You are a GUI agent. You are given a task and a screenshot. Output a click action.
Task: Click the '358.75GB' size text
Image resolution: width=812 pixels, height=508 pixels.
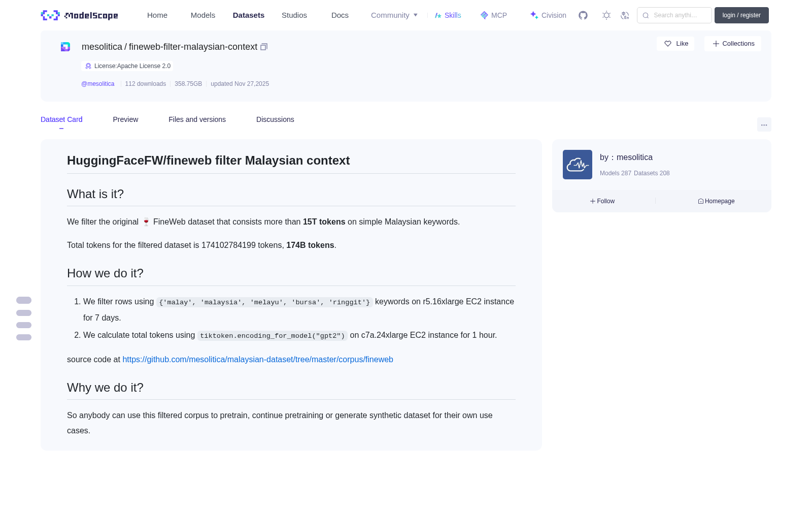pyautogui.click(x=188, y=84)
